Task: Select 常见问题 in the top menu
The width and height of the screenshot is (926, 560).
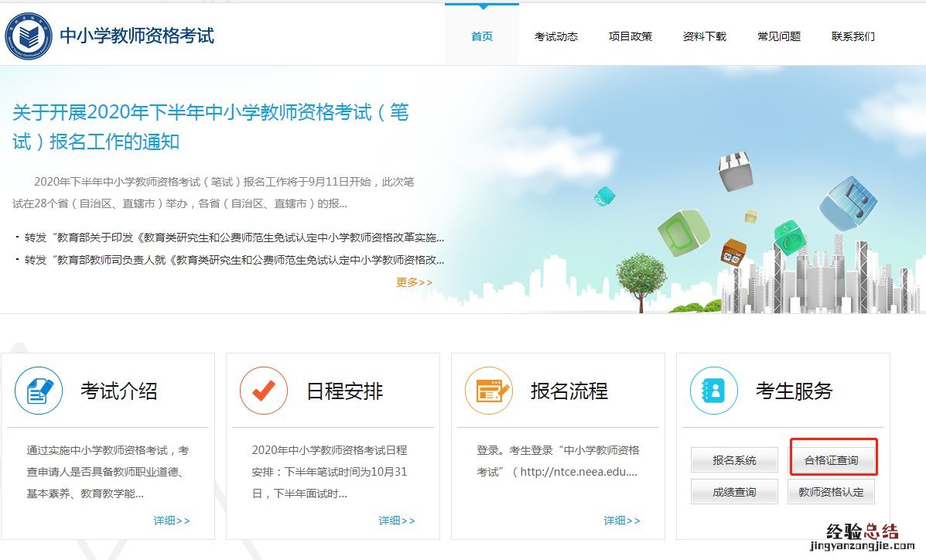Action: [x=779, y=36]
